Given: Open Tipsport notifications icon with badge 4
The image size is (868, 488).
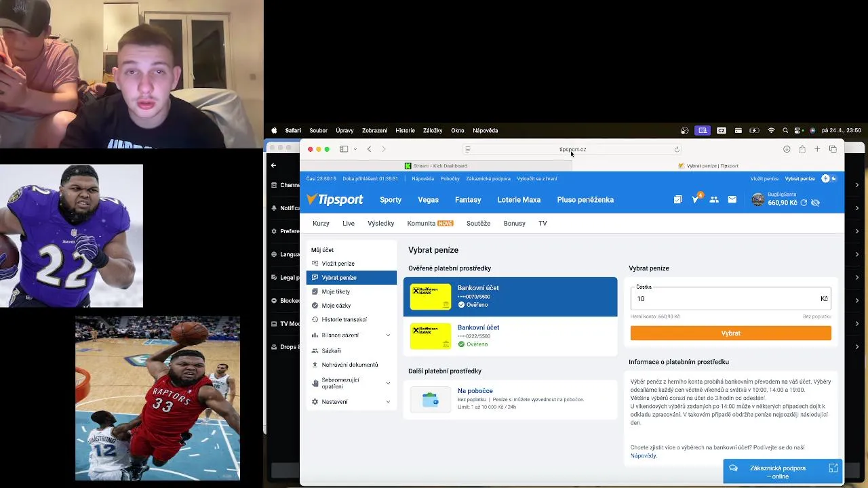Looking at the screenshot, I should tap(696, 199).
